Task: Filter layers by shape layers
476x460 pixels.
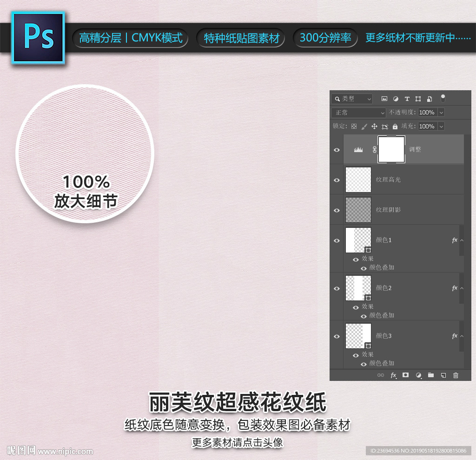Action: click(418, 99)
